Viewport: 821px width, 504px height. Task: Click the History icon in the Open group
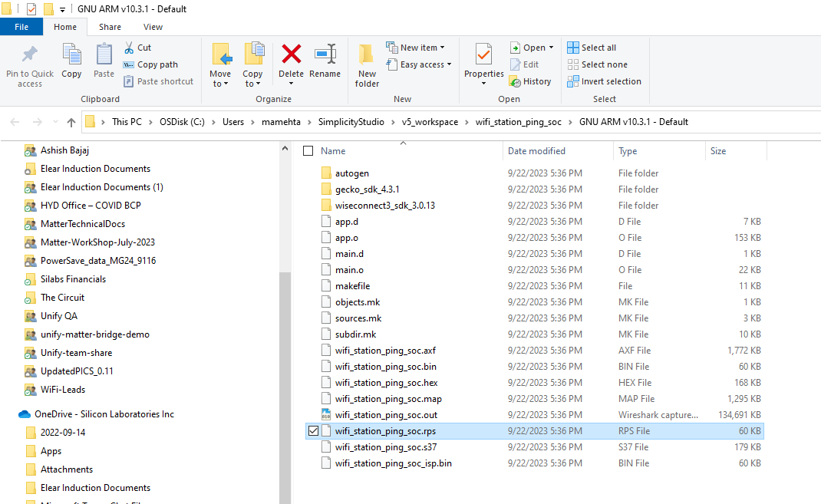click(531, 81)
